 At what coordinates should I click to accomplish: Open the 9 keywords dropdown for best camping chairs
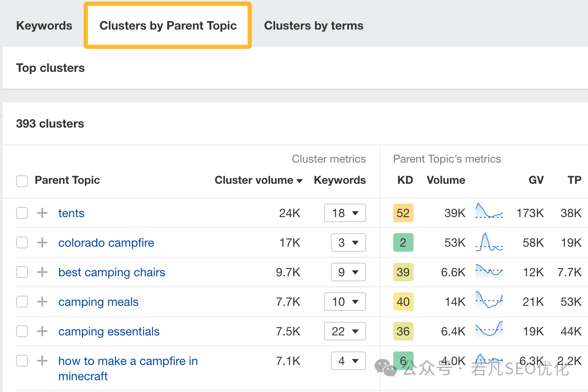pyautogui.click(x=348, y=272)
